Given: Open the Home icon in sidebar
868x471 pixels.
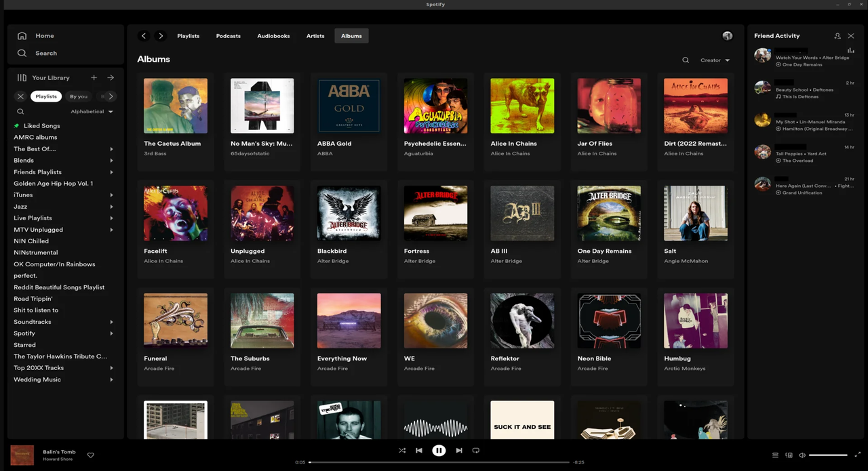Looking at the screenshot, I should click(x=22, y=36).
